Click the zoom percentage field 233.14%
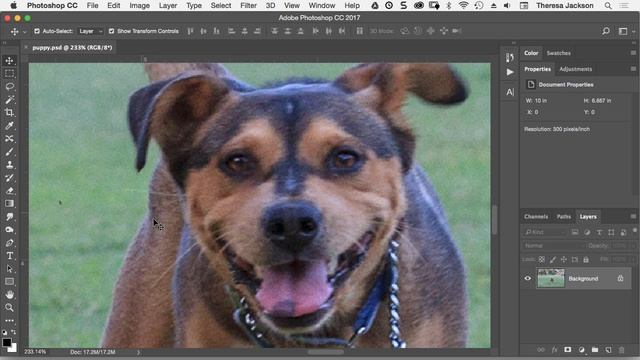 coord(35,352)
